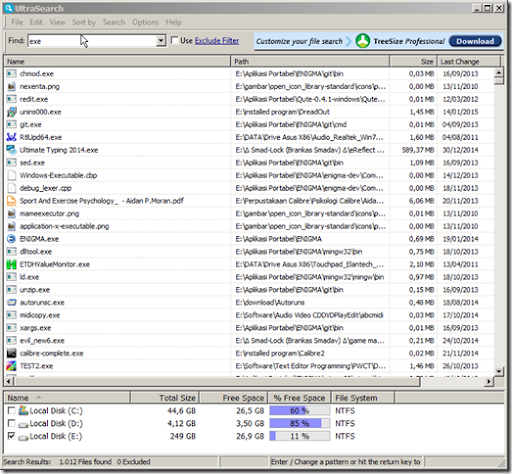Click the debug_lexer.cpp file icon
The width and height of the screenshot is (512, 474).
pos(11,188)
